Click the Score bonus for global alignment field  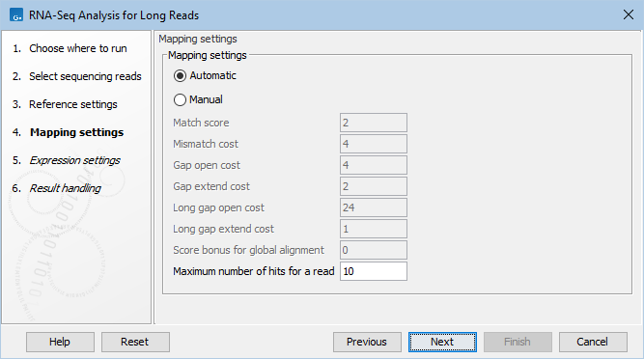374,250
